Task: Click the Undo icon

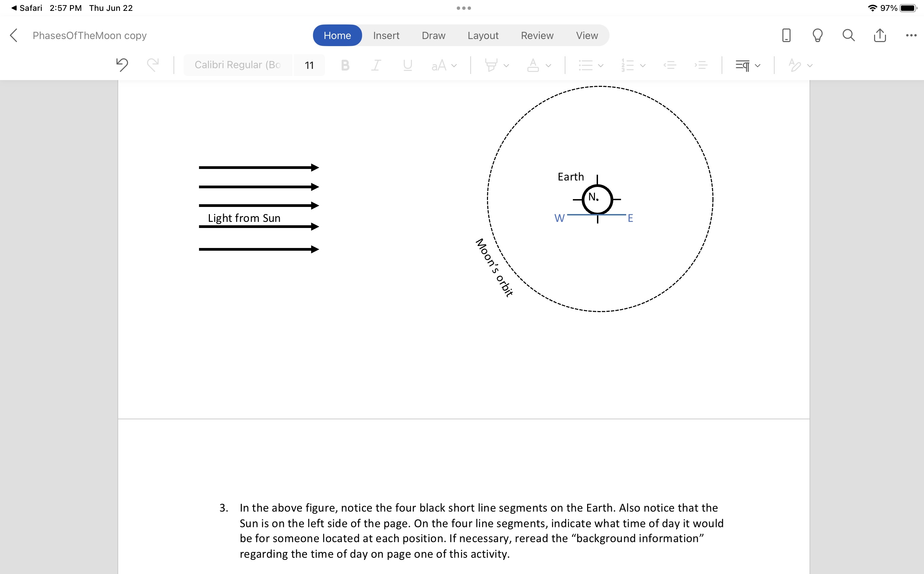Action: [x=121, y=65]
